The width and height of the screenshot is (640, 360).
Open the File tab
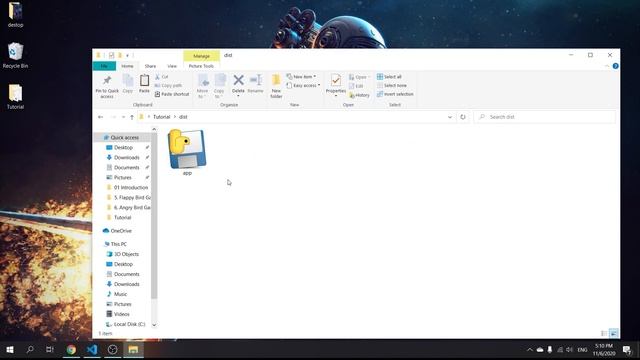(104, 66)
